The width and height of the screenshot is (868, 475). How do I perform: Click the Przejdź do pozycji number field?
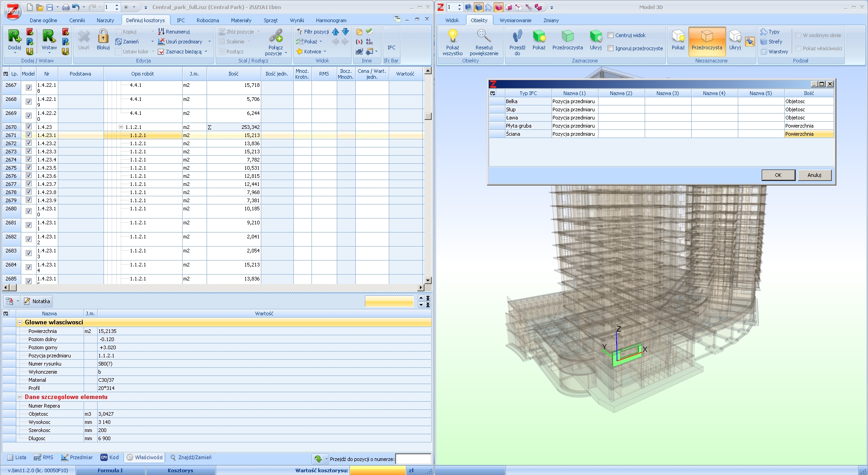pyautogui.click(x=413, y=459)
